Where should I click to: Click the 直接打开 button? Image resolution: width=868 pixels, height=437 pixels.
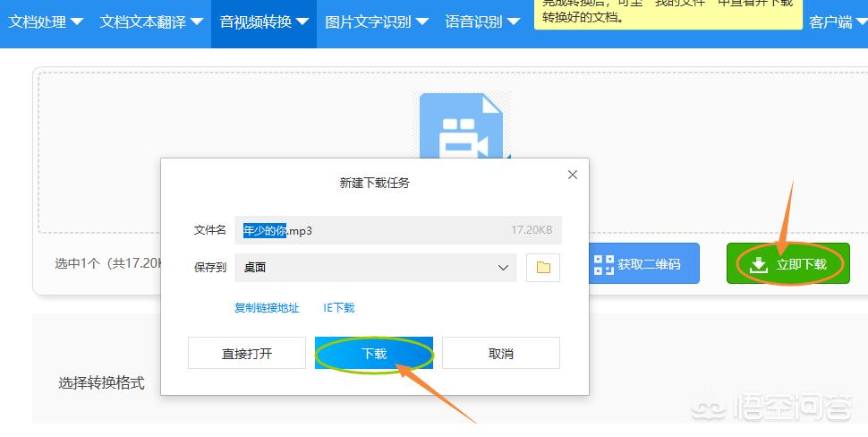pyautogui.click(x=247, y=353)
